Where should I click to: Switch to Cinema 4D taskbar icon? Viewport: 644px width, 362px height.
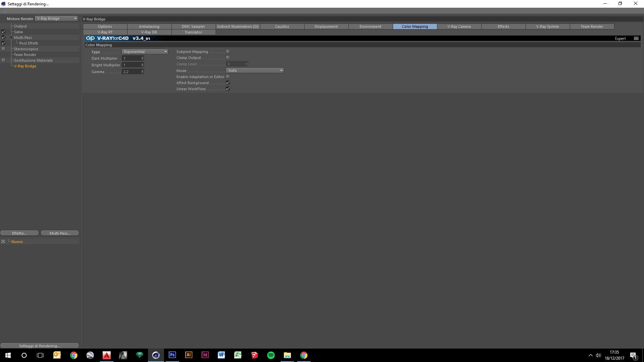click(156, 355)
